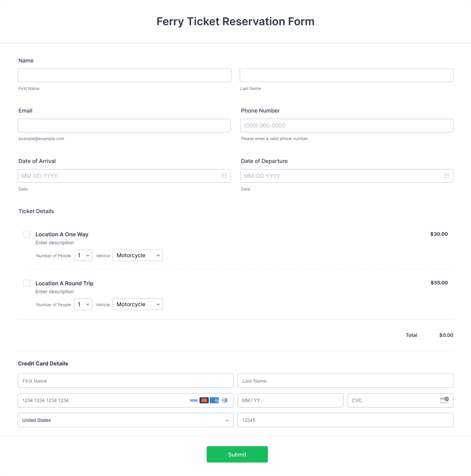Open the United States country dropdown
471x476 pixels.
pos(126,420)
